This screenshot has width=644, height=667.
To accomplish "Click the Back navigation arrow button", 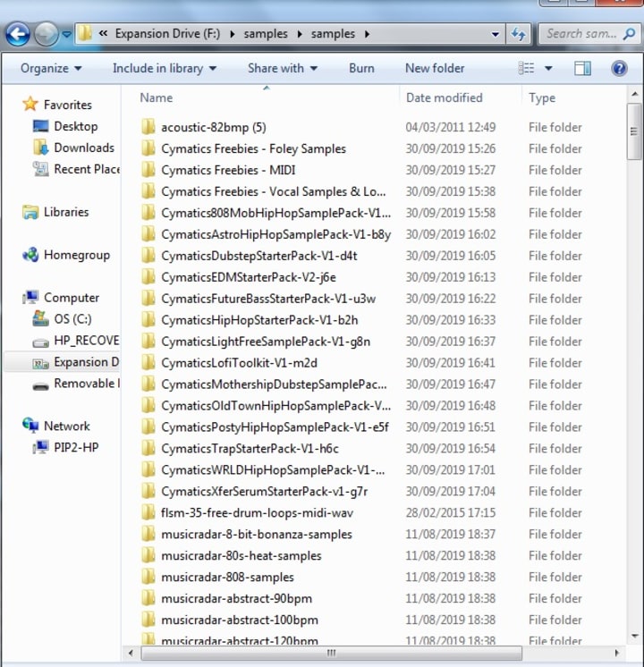I will 18,34.
